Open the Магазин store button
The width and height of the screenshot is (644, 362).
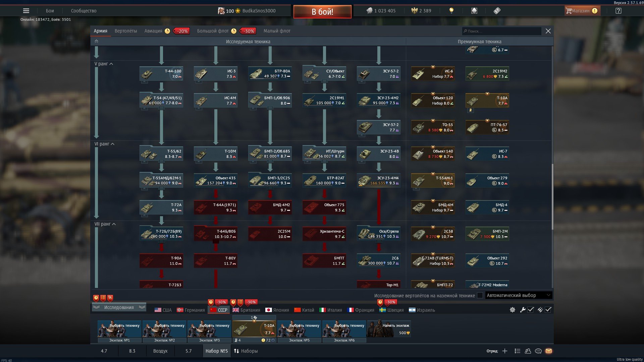582,11
